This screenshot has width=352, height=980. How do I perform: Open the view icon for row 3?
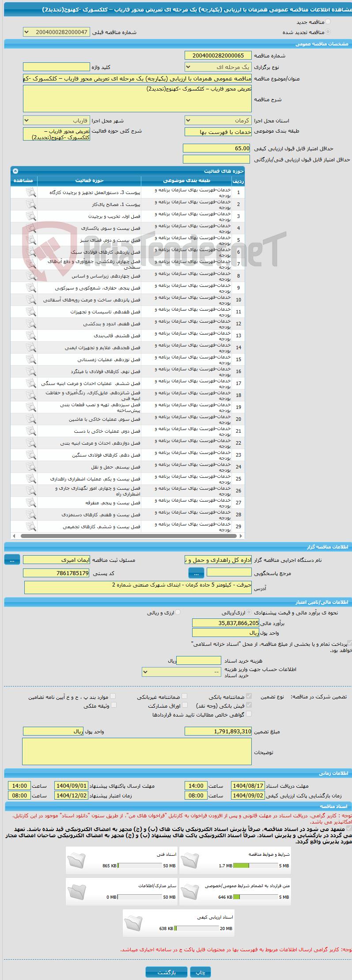pyautogui.click(x=30, y=216)
